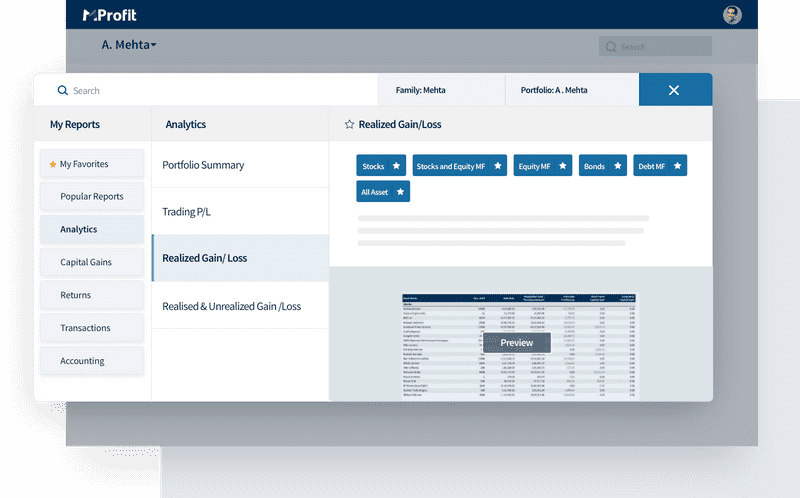The width and height of the screenshot is (800, 498).
Task: Click star icon on Debt MF tag
Action: [x=677, y=166]
